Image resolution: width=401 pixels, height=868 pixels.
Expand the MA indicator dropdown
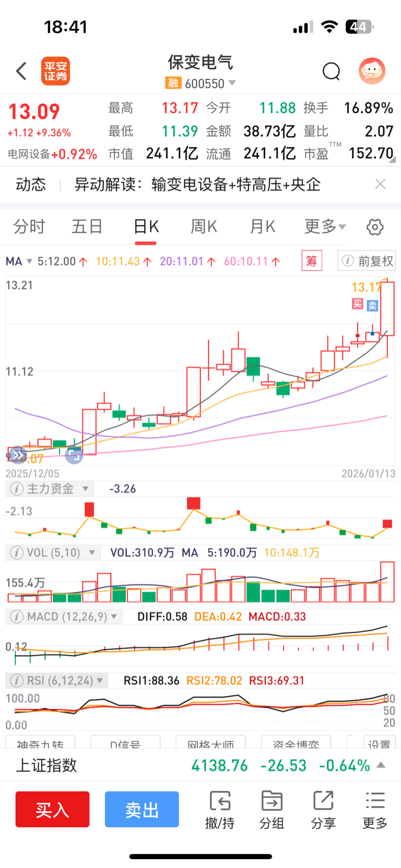pos(29,261)
